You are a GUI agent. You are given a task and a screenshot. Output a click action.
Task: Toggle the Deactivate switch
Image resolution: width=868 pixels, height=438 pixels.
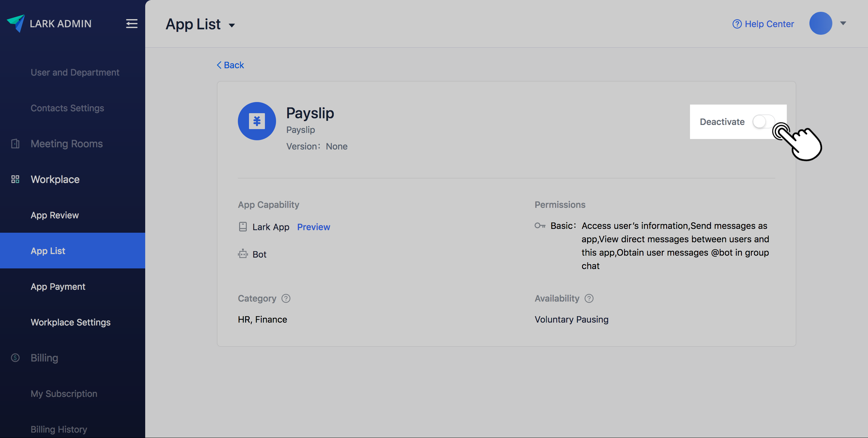pyautogui.click(x=764, y=122)
